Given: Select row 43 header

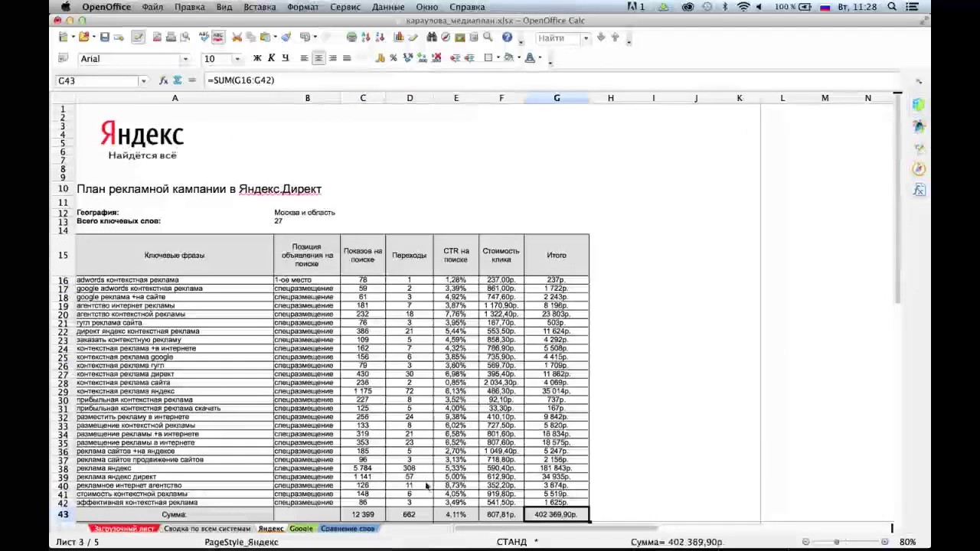Looking at the screenshot, I should 63,514.
